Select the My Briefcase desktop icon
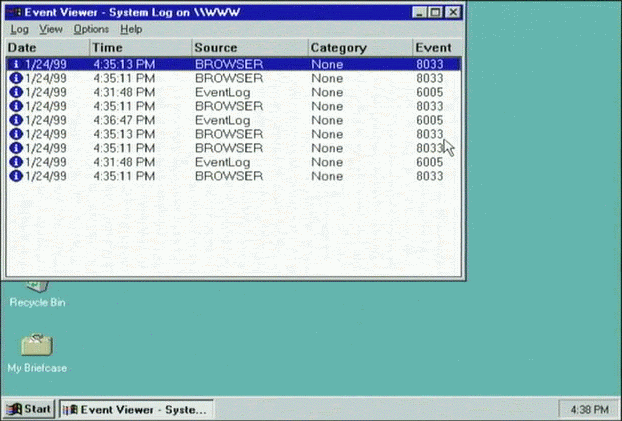 (37, 347)
